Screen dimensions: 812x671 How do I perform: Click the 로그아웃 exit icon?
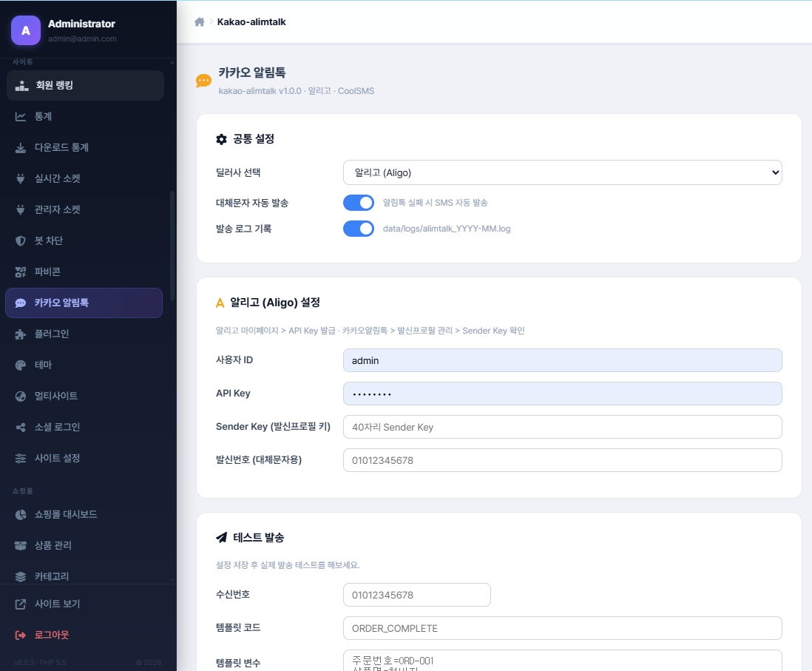click(20, 635)
